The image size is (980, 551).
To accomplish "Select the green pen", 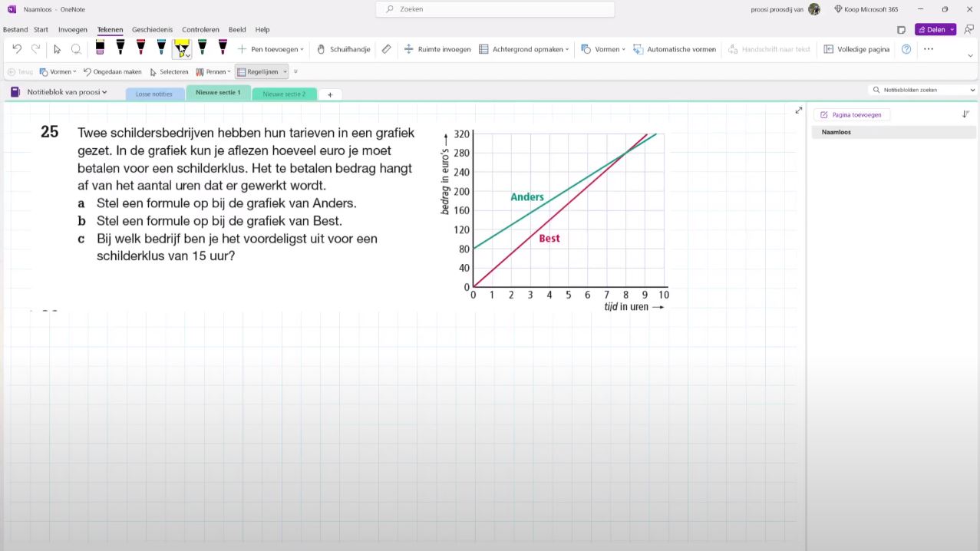I will 202,48.
